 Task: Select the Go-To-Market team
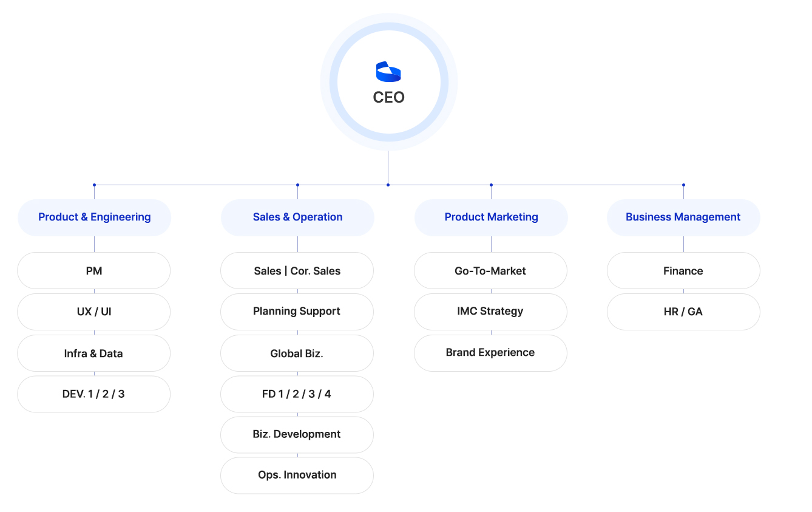(490, 271)
